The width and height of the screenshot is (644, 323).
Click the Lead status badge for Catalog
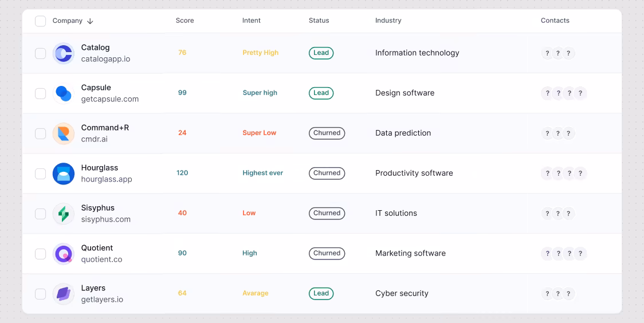tap(321, 53)
